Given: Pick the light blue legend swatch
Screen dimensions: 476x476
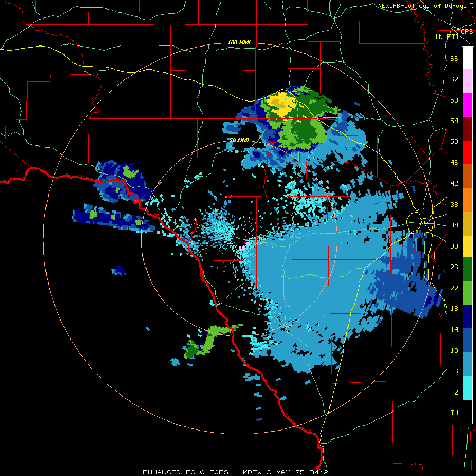Looking at the screenshot, I should click(467, 364).
